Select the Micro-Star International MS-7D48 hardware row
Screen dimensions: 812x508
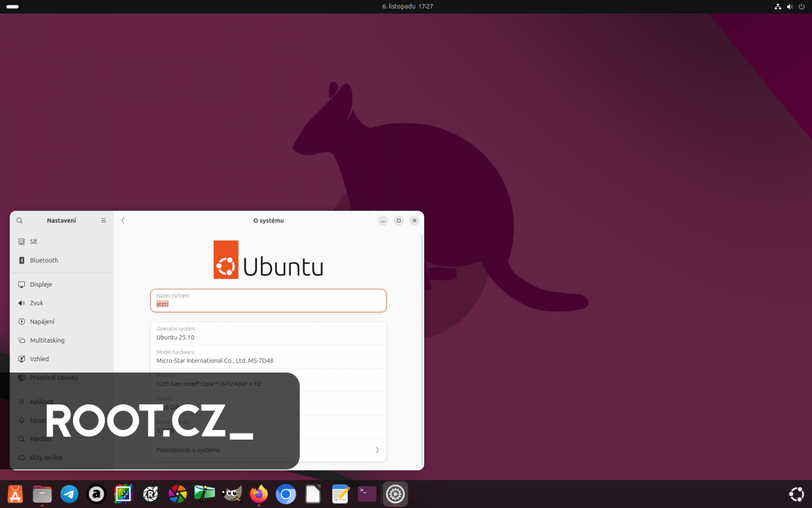click(269, 357)
